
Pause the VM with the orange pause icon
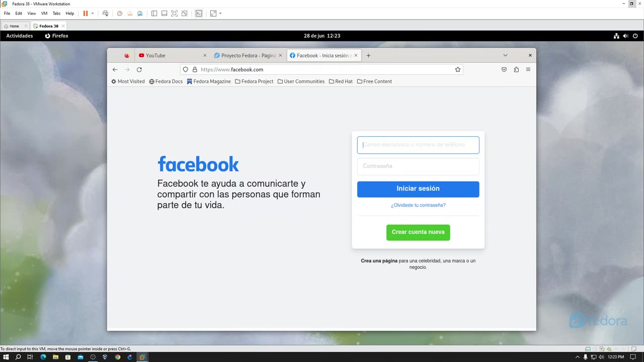click(86, 14)
